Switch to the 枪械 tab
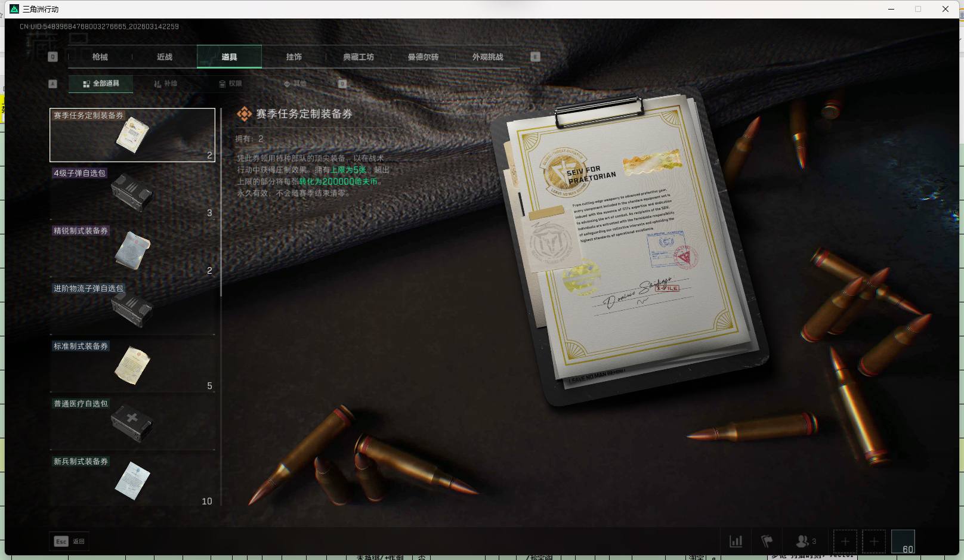 [x=100, y=57]
